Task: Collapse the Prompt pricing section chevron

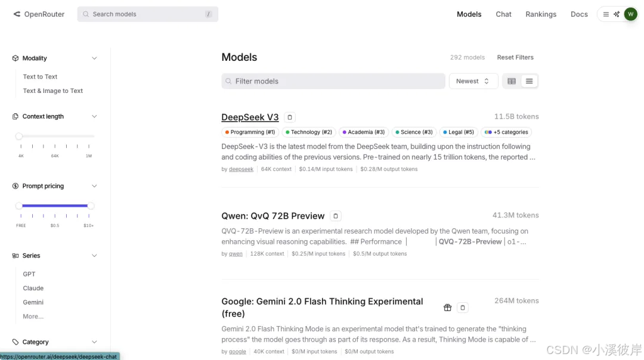Action: pos(94,186)
